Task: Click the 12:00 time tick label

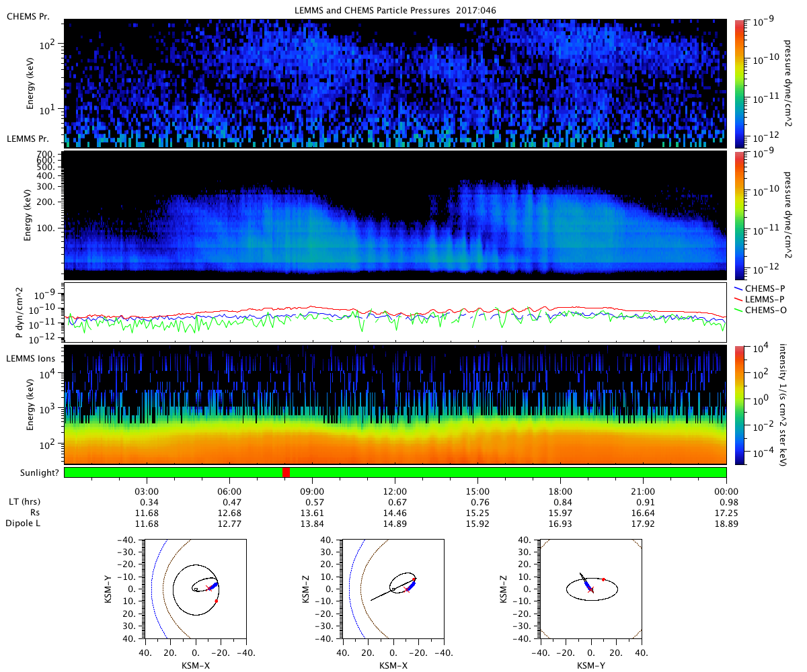Action: pos(395,491)
